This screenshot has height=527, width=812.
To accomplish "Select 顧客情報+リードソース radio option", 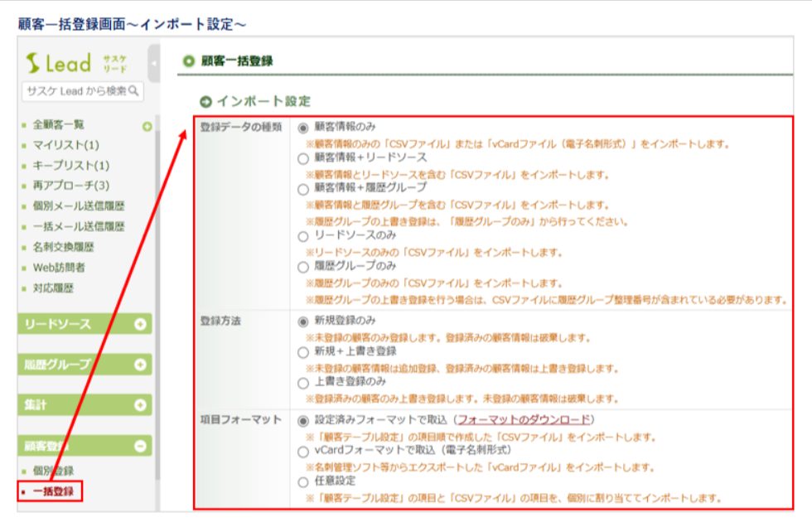I will click(303, 157).
